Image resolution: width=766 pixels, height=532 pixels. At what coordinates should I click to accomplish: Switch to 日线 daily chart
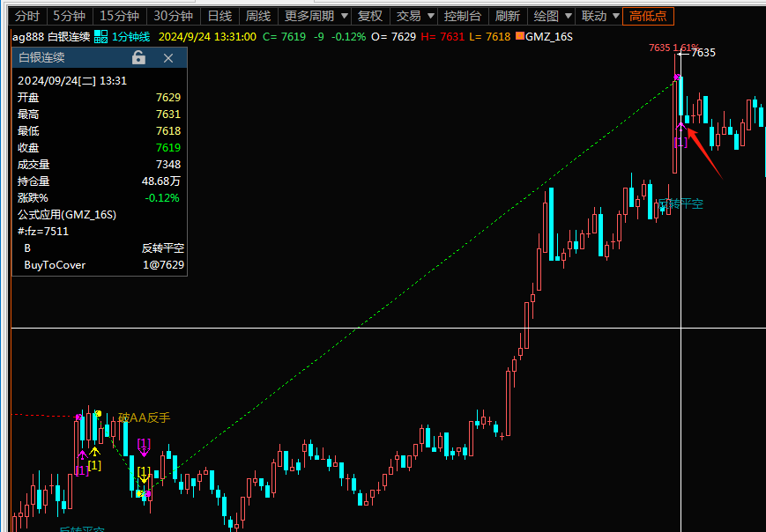point(219,16)
